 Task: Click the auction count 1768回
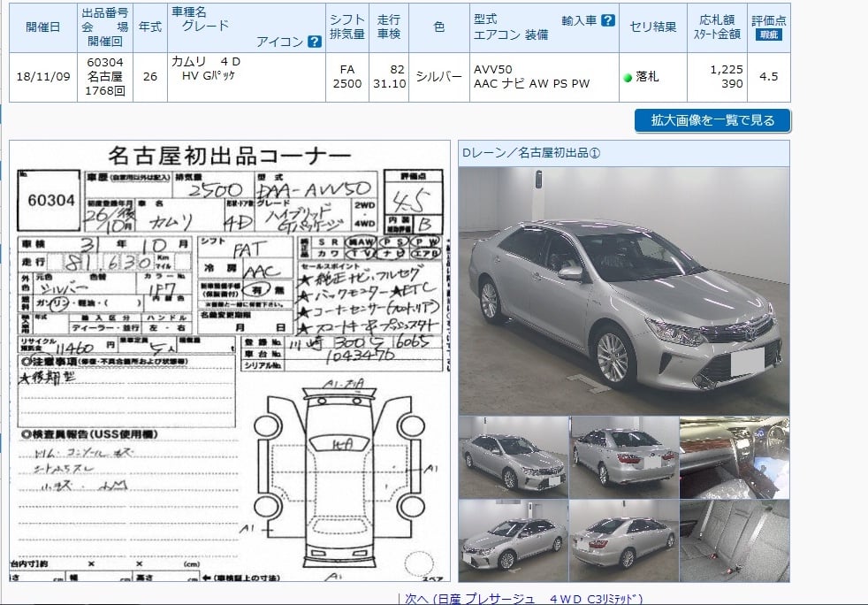click(x=105, y=91)
